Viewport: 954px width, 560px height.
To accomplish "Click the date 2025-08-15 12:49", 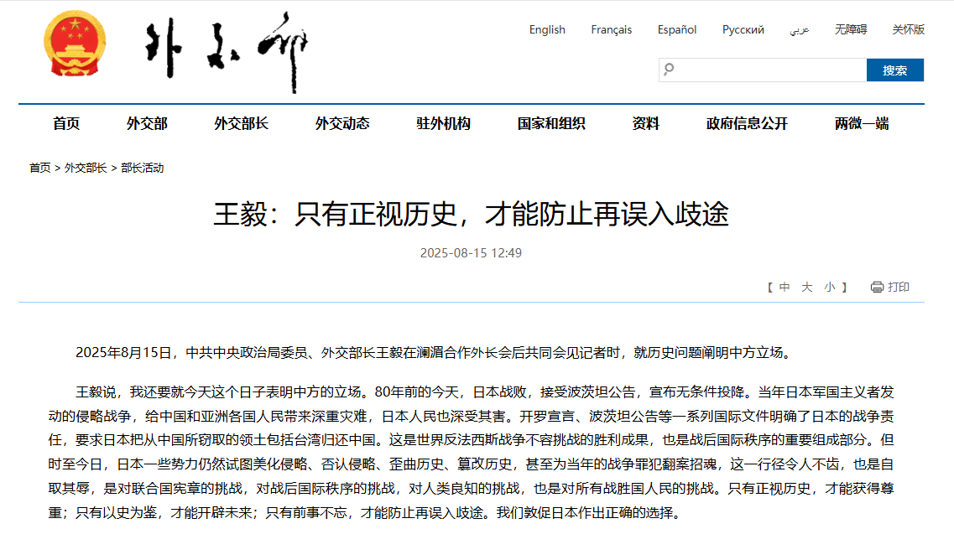I will pyautogui.click(x=471, y=253).
